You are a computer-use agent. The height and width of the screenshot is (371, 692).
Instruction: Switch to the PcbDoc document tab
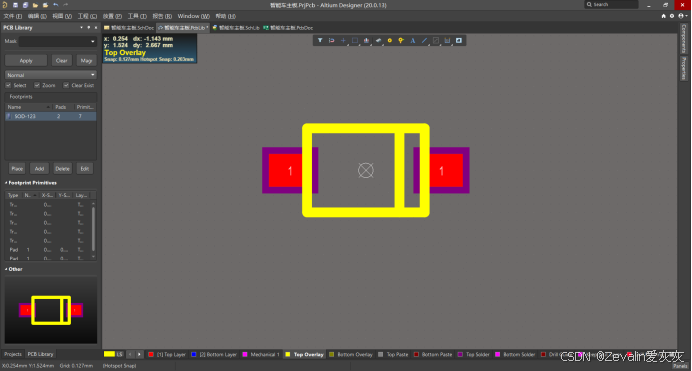coord(288,28)
